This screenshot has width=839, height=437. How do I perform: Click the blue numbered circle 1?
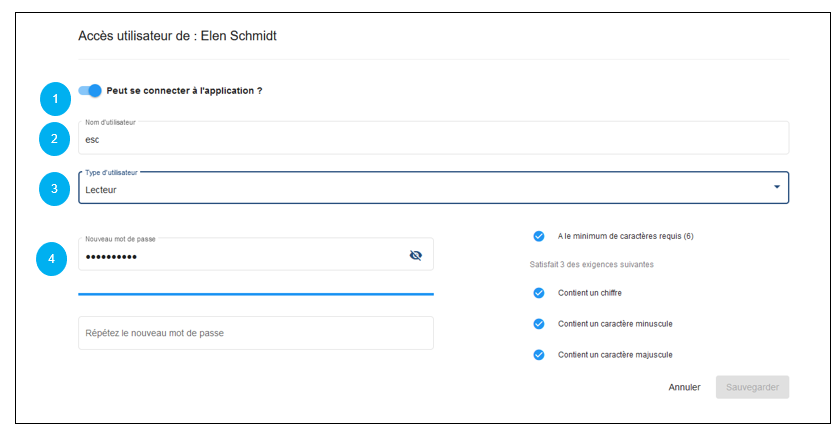click(x=56, y=98)
